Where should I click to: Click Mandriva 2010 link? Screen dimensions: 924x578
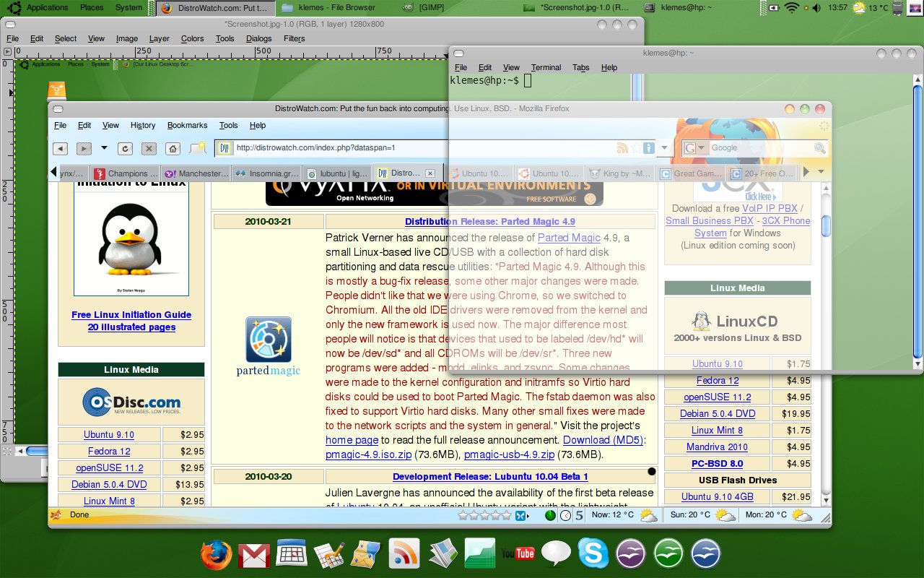pos(717,447)
